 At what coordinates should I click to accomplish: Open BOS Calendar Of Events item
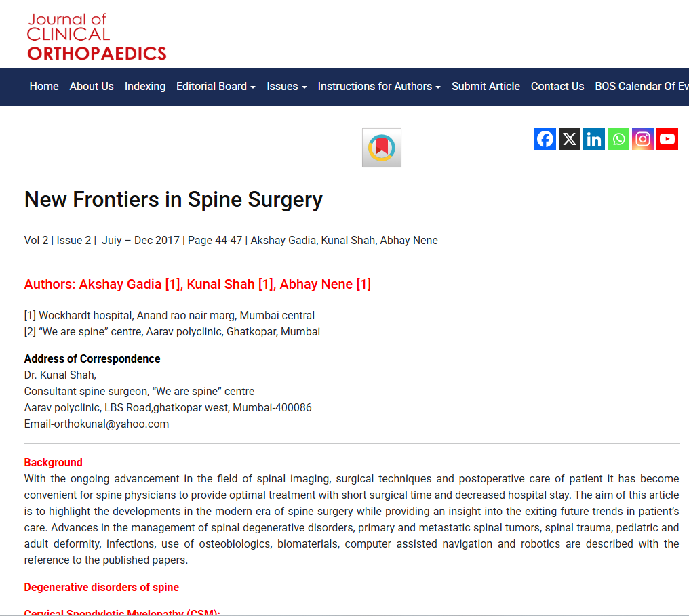click(642, 87)
